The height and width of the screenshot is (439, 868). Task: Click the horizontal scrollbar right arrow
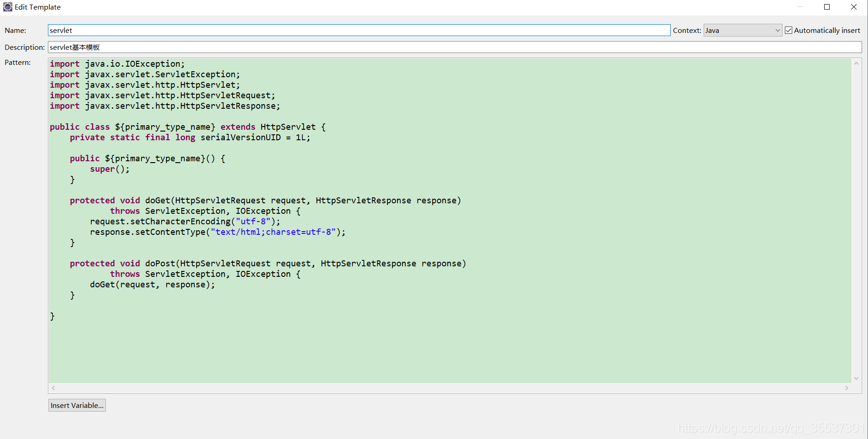coord(847,388)
